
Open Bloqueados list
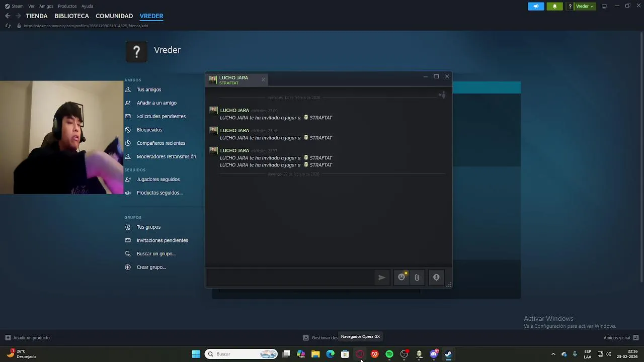(149, 130)
